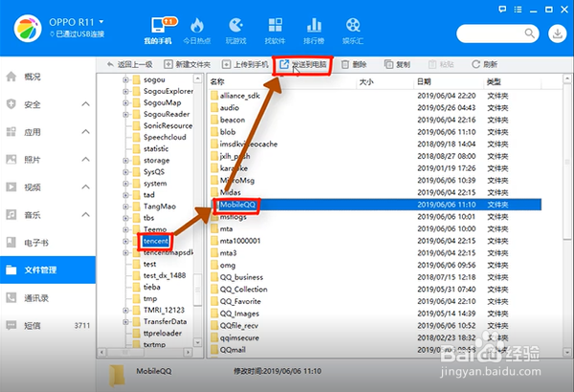
Task: Select the MicroMsg folder row
Action: coord(376,181)
